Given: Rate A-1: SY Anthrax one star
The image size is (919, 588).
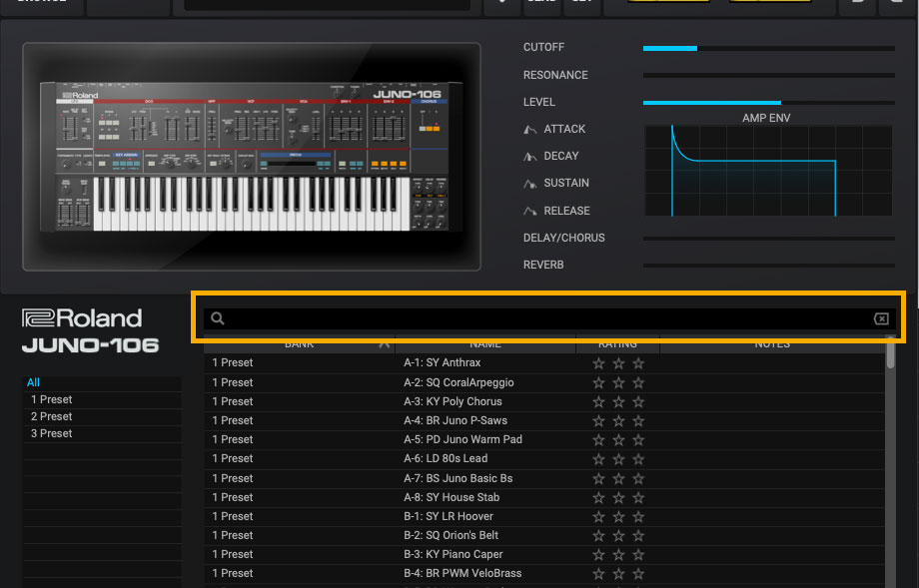Looking at the screenshot, I should coord(598,363).
